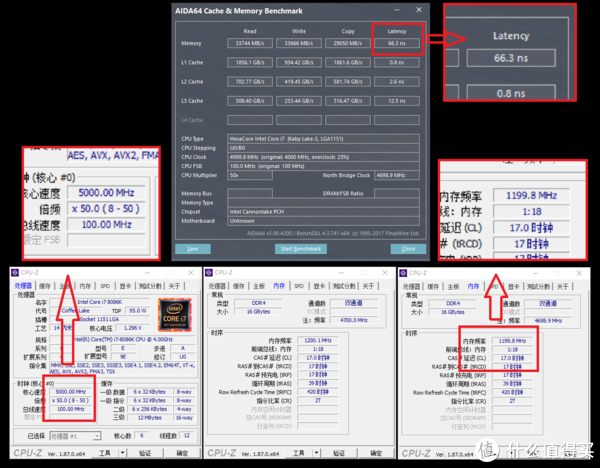Screen dimensions: 600x468
Task: Click 内存频率 value 1200.1 MHz
Action: (318, 340)
